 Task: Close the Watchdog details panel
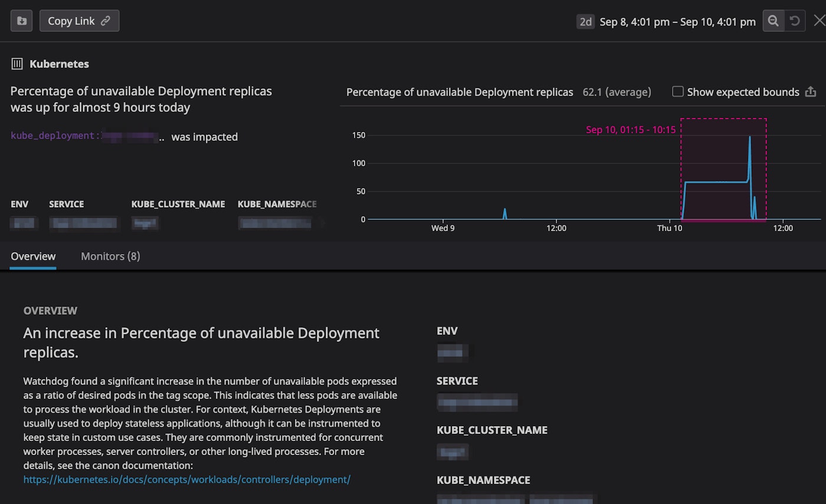[820, 21]
